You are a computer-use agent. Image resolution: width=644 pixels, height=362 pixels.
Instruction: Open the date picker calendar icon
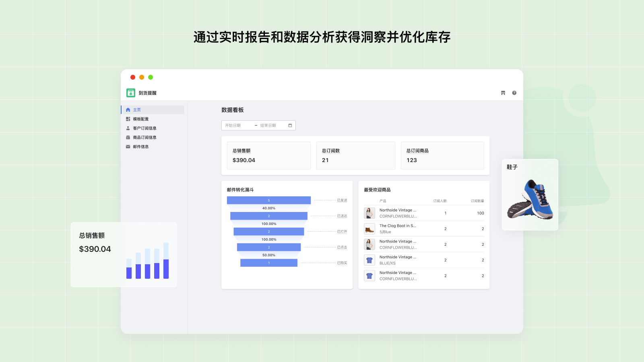(x=290, y=125)
